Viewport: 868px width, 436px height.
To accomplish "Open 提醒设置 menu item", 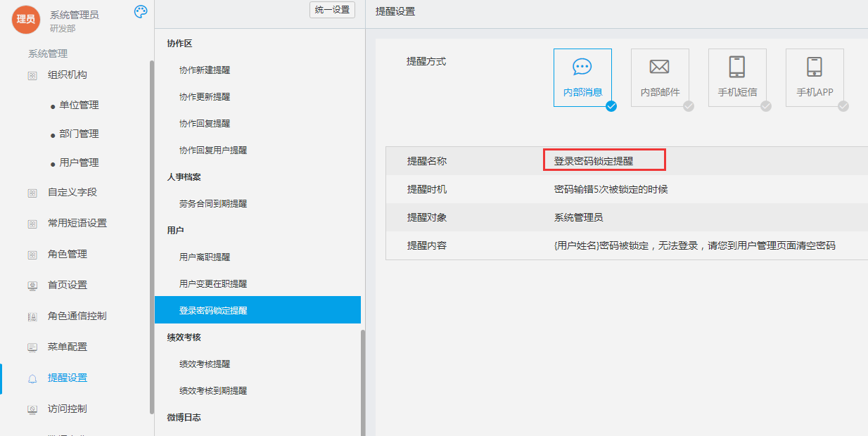I will [68, 378].
